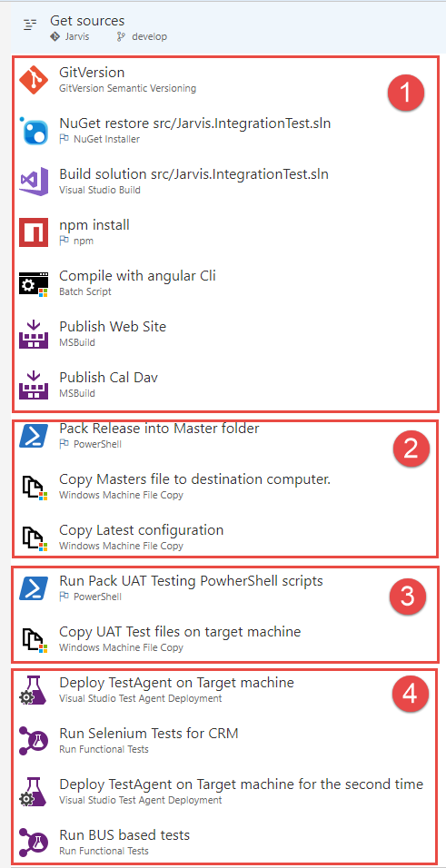Image resolution: width=446 pixels, height=868 pixels.
Task: Open the Get sources step
Action: [x=227, y=27]
